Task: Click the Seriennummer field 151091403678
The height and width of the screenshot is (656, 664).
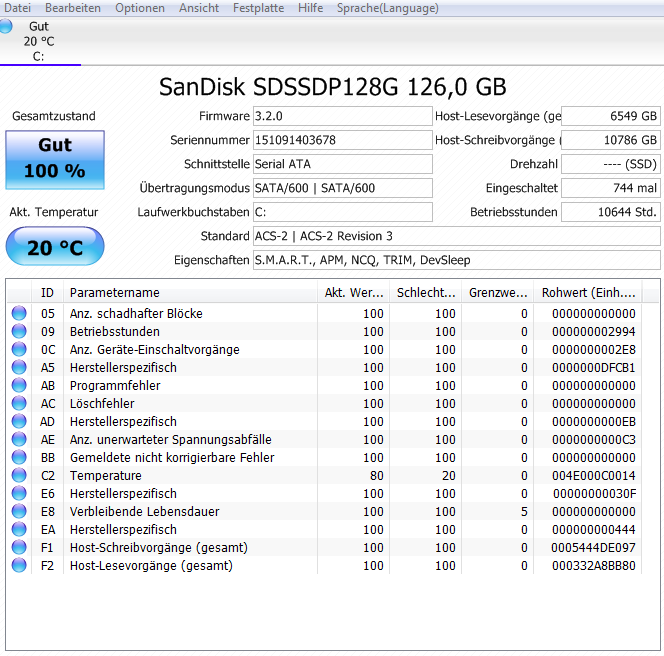Action: coord(343,140)
